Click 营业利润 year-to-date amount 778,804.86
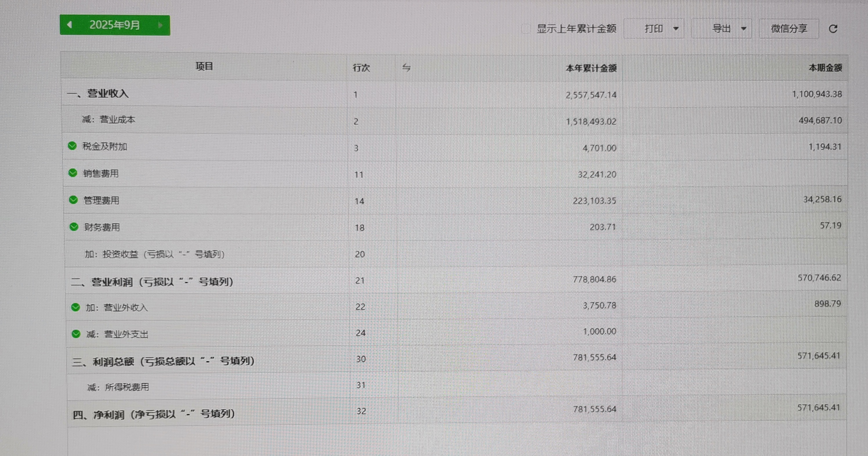868x456 pixels. pos(594,279)
